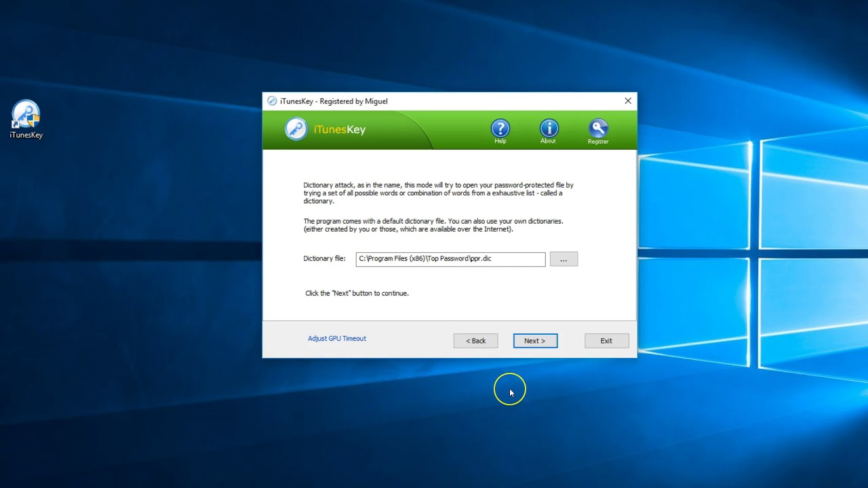This screenshot has height=488, width=868.
Task: Select the iTunesKey desktop shortcut
Action: tap(26, 120)
